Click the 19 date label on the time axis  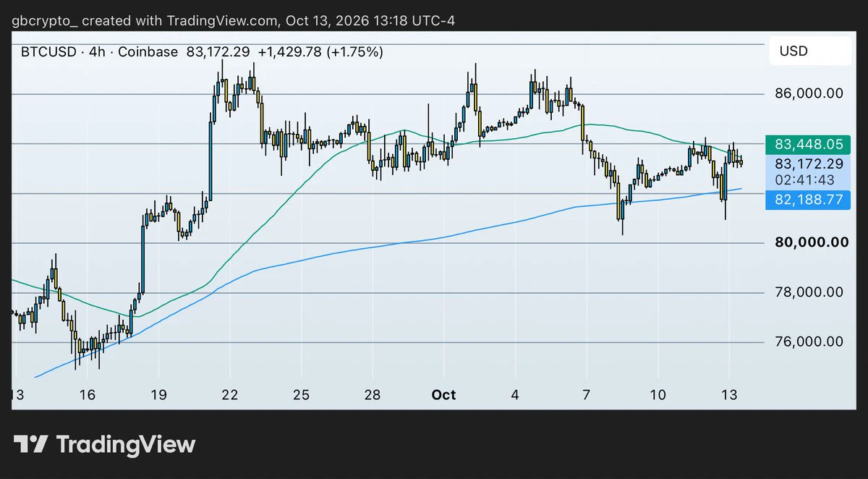tap(159, 395)
